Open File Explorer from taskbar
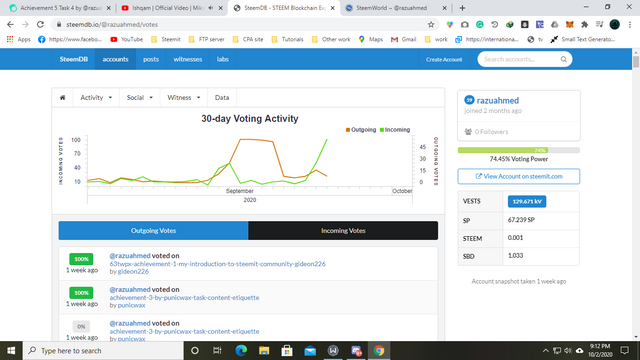Screen dimensions: 640x360 [264, 351]
